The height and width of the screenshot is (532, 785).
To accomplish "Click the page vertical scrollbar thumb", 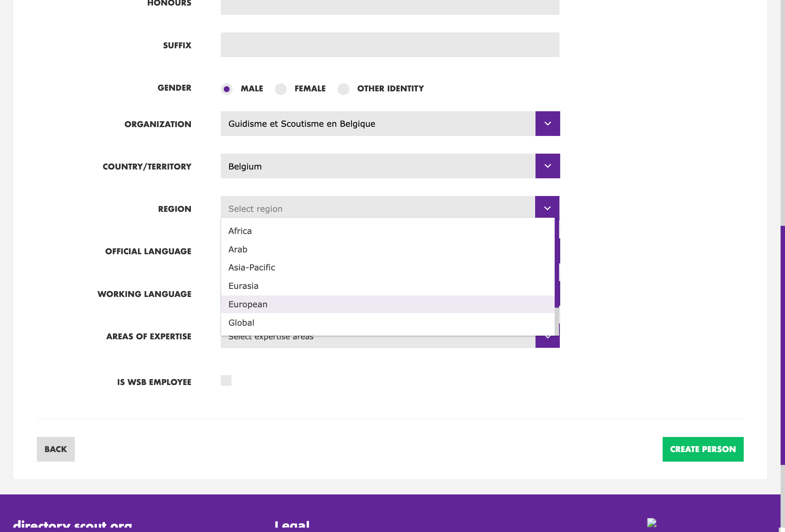I will coord(783,345).
